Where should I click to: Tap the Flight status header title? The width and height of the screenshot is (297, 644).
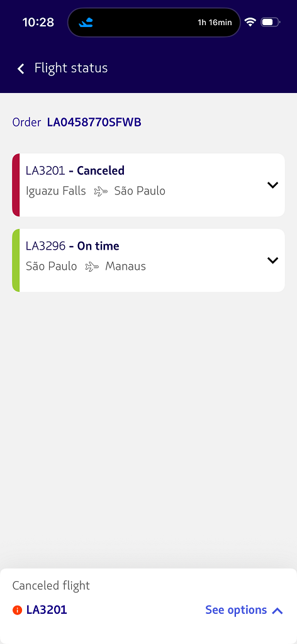(71, 68)
